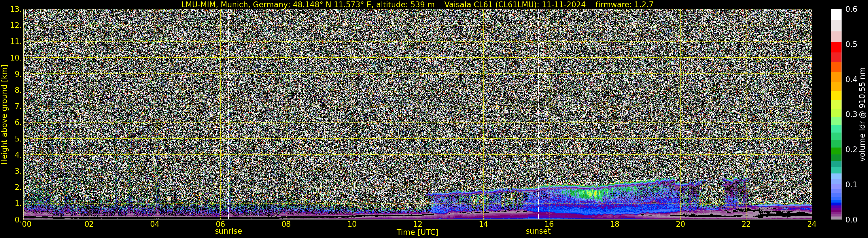Click the "2." height axis tick label
Viewport: 868px width, 238px height.
[x=18, y=187]
